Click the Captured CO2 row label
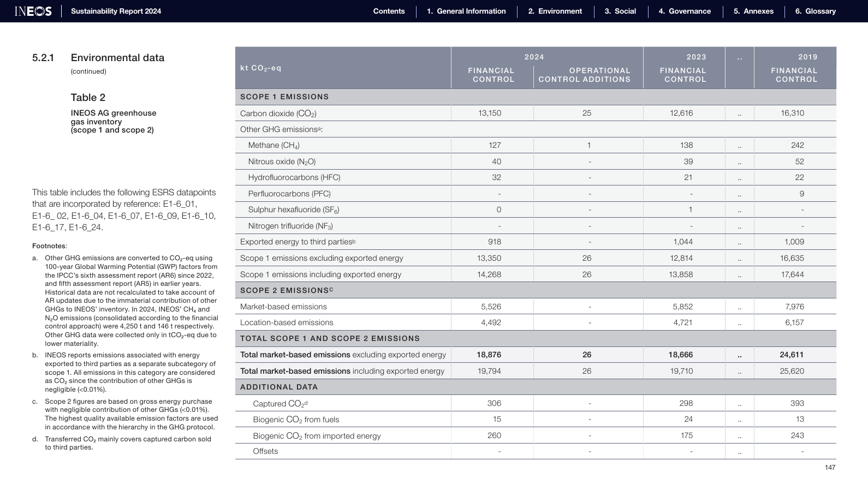 [280, 404]
